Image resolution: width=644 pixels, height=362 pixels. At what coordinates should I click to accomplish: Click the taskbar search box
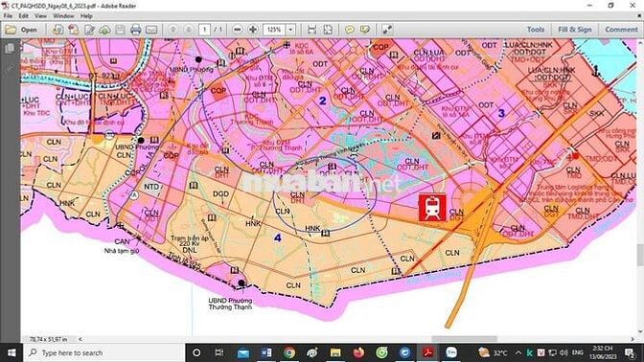[x=103, y=352]
